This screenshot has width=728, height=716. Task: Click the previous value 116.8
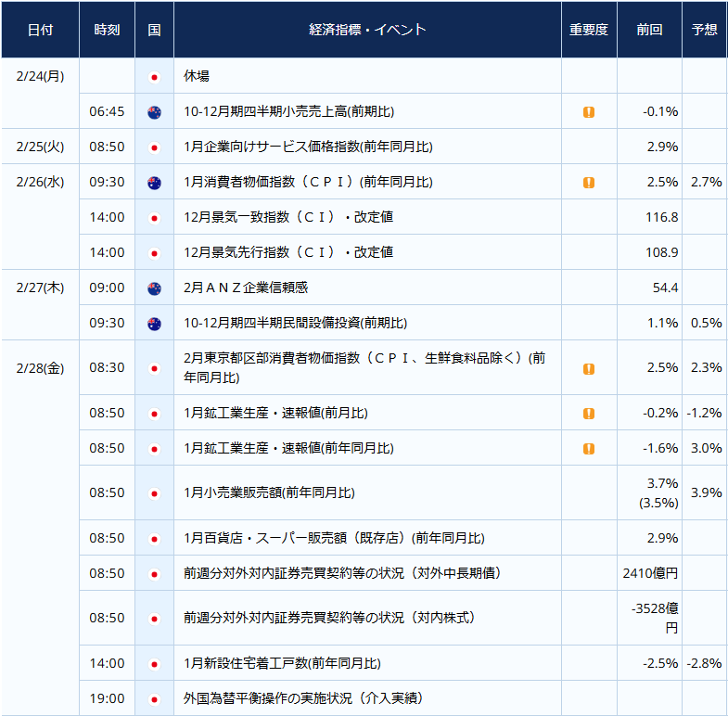click(x=661, y=217)
